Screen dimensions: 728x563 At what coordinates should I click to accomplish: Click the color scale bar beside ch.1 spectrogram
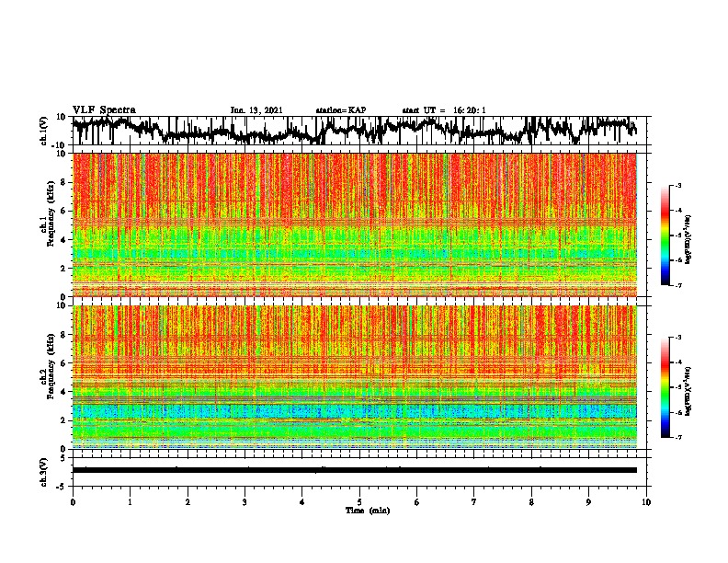click(x=665, y=236)
